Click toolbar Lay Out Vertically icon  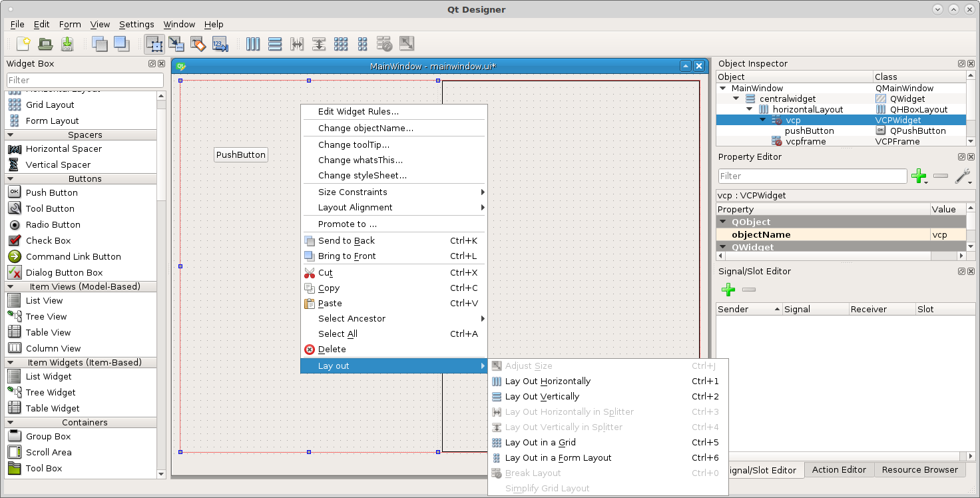click(275, 44)
